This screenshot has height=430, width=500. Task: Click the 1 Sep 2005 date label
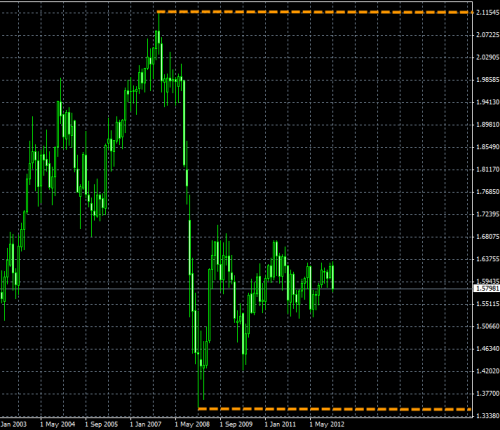(102, 424)
